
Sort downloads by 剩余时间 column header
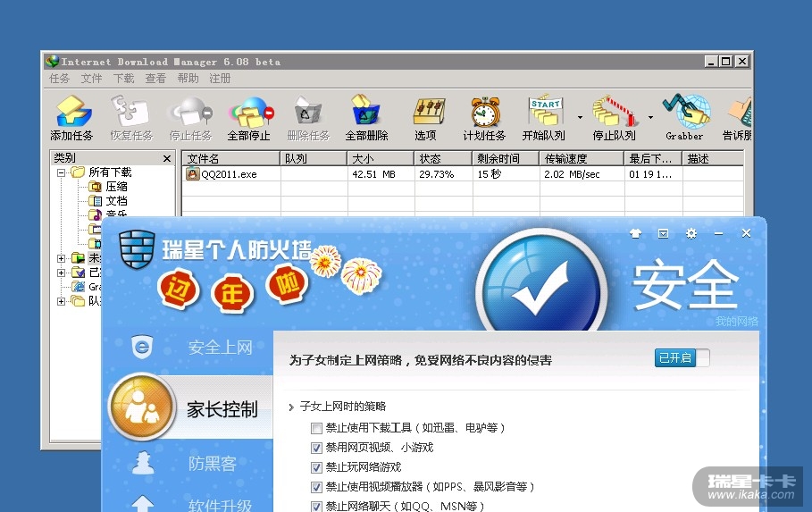[x=506, y=158]
